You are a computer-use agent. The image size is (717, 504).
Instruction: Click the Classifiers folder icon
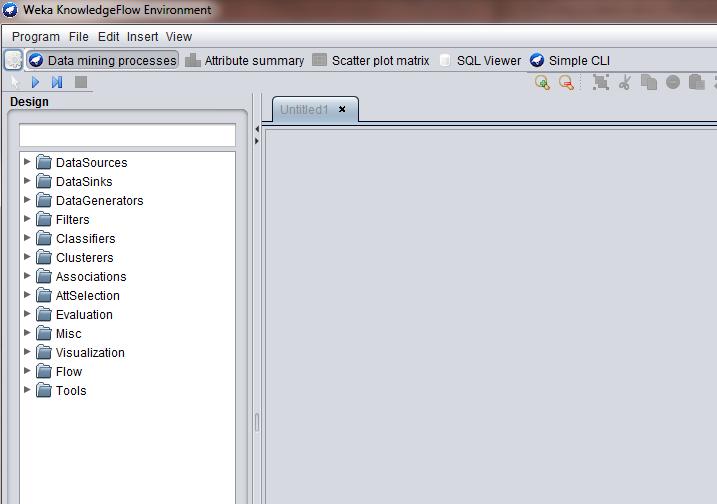pos(44,238)
